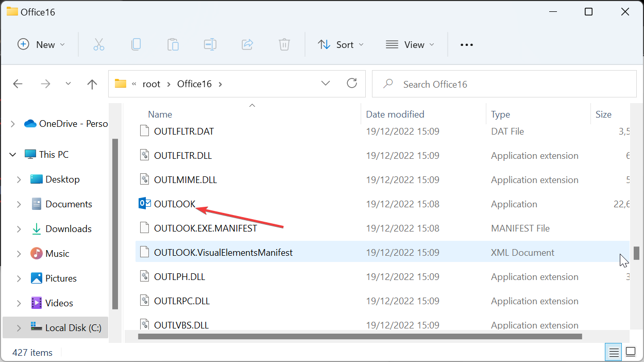The image size is (644, 362).
Task: Switch to details view layout icon
Action: [x=614, y=353]
